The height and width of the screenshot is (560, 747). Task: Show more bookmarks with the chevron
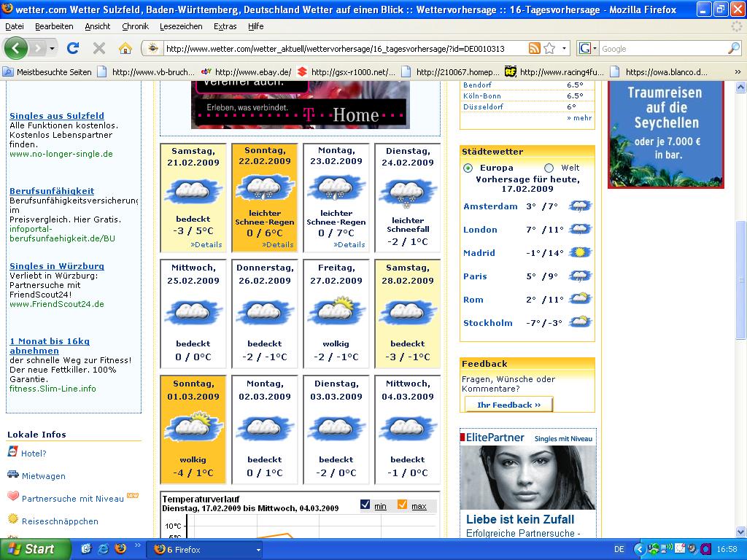[x=738, y=72]
